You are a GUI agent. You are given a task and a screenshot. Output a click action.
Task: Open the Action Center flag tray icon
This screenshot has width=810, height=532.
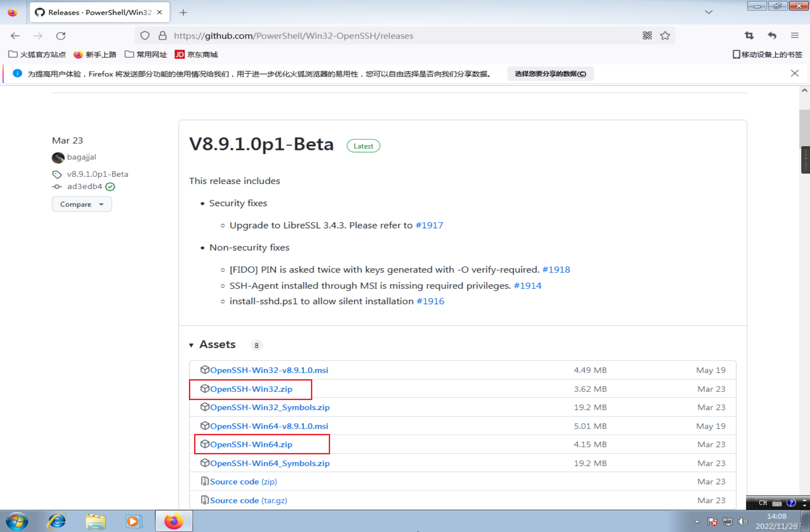712,522
